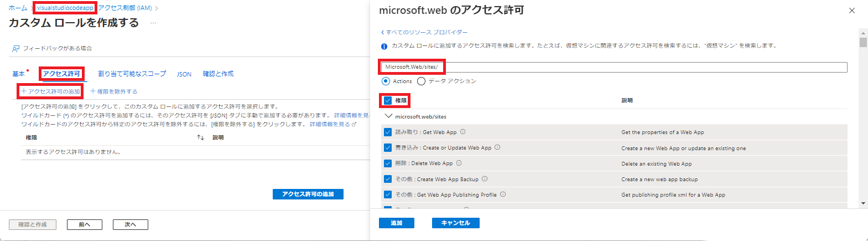Image resolution: width=868 pixels, height=241 pixels.
Task: Click the panel scrollbar up arrow
Action: click(863, 33)
